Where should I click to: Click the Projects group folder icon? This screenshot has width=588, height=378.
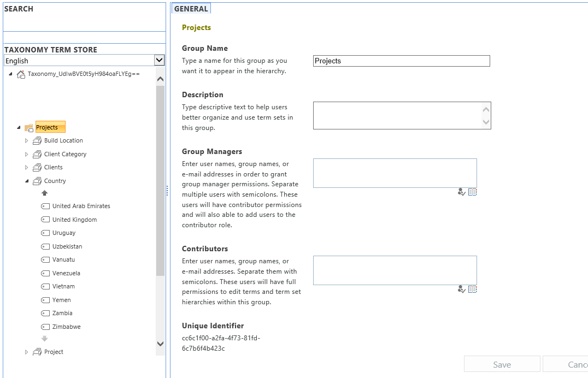click(29, 128)
